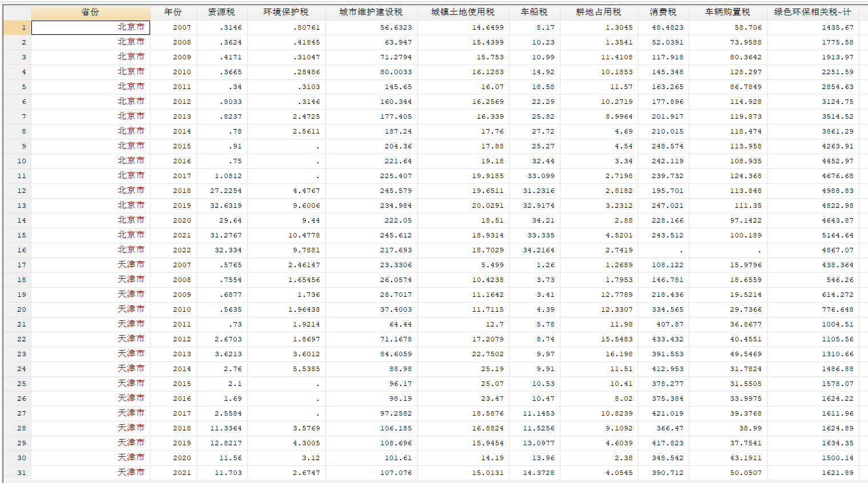This screenshot has height=483, width=868.
Task: Click the vehicle tax value 34.2164
Action: (534, 250)
